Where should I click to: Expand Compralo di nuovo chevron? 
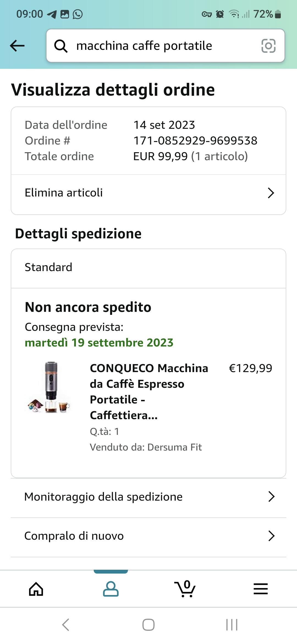point(271,536)
